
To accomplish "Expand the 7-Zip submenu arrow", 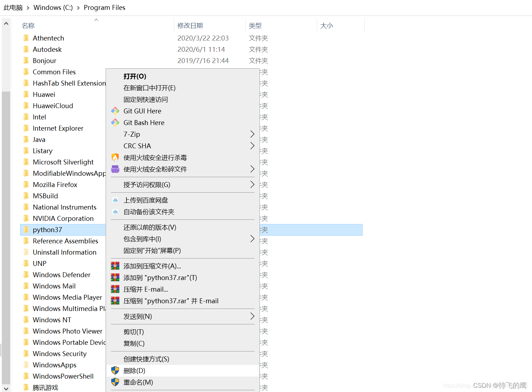I will pyautogui.click(x=252, y=134).
